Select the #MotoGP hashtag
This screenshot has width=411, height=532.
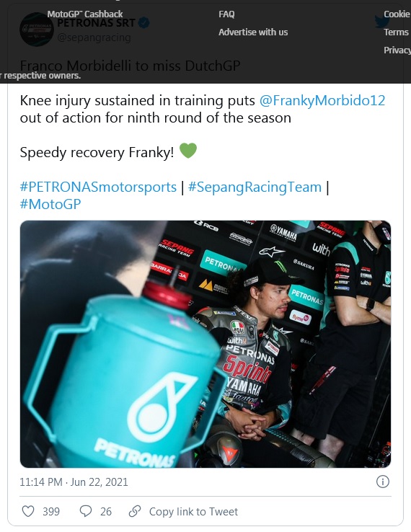(x=50, y=204)
